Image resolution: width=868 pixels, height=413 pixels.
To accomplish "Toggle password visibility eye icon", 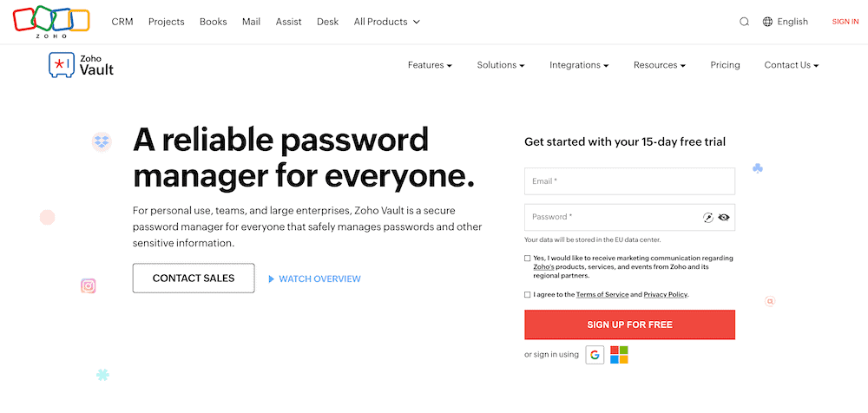I will tap(724, 218).
